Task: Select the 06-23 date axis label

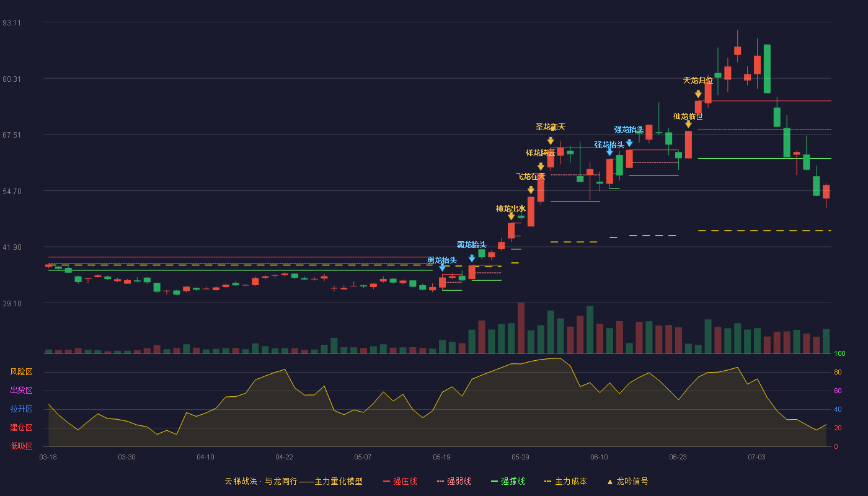Action: 678,457
